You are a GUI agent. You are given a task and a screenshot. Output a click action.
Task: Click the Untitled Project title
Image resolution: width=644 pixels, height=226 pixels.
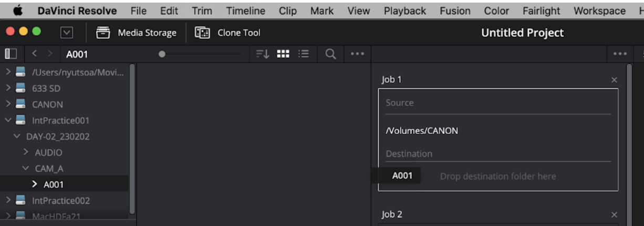(x=523, y=33)
